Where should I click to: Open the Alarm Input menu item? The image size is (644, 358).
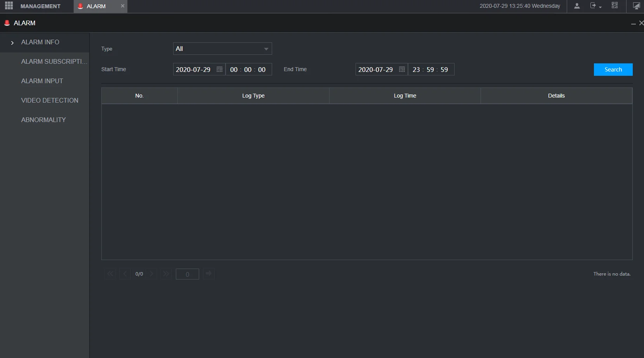click(42, 81)
